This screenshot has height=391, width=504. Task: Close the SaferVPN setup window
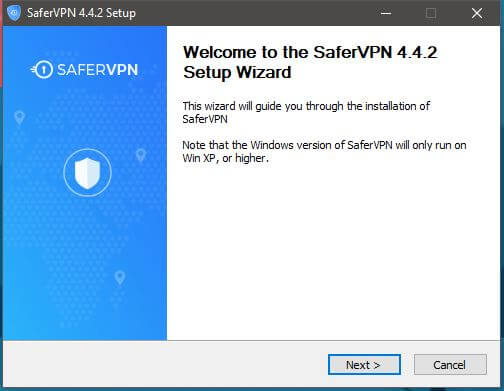(x=477, y=13)
